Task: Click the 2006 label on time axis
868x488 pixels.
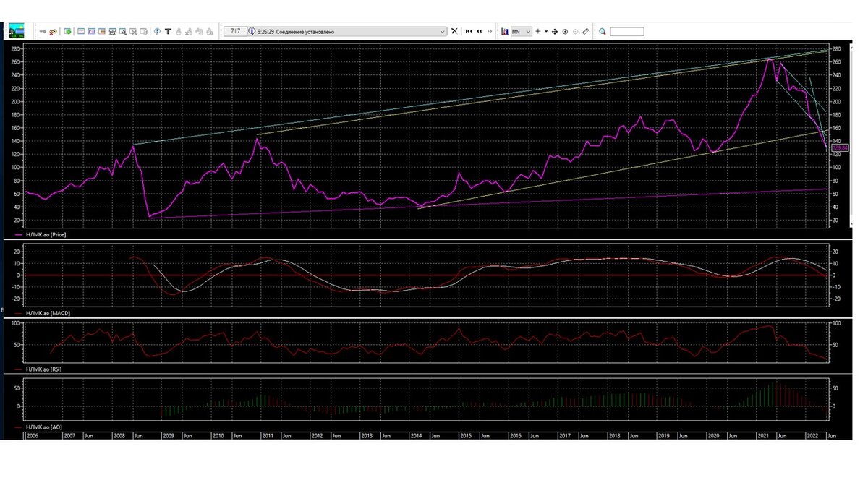Action: point(32,436)
